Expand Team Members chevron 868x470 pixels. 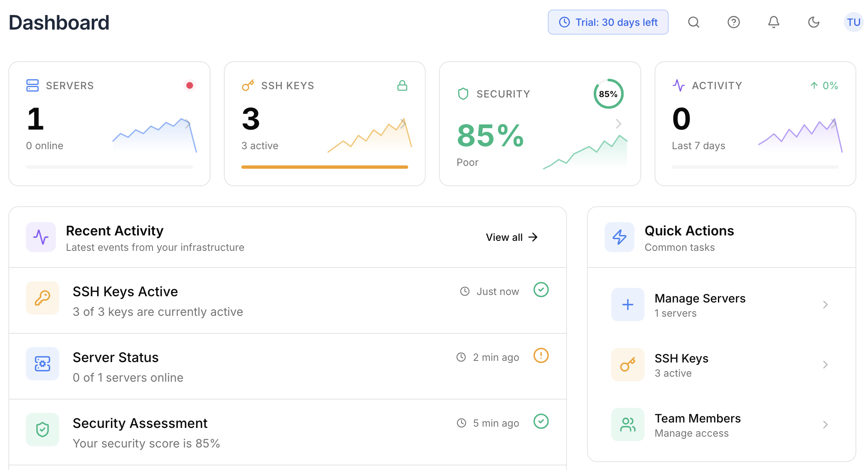point(825,425)
